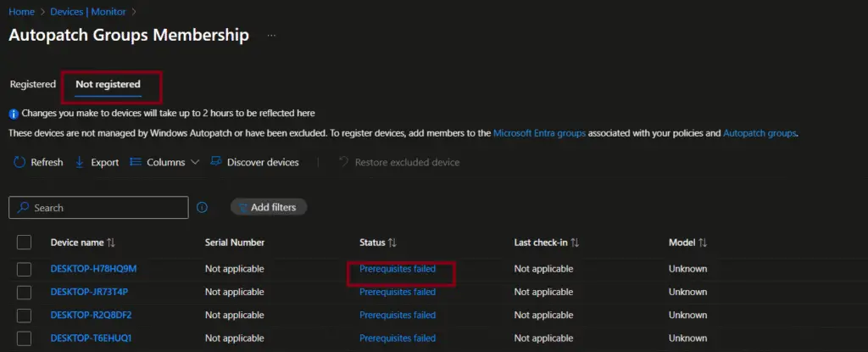Screen dimensions: 868x352
Task: Open device DESKTOP-R2Q8DF2
Action: pos(91,315)
